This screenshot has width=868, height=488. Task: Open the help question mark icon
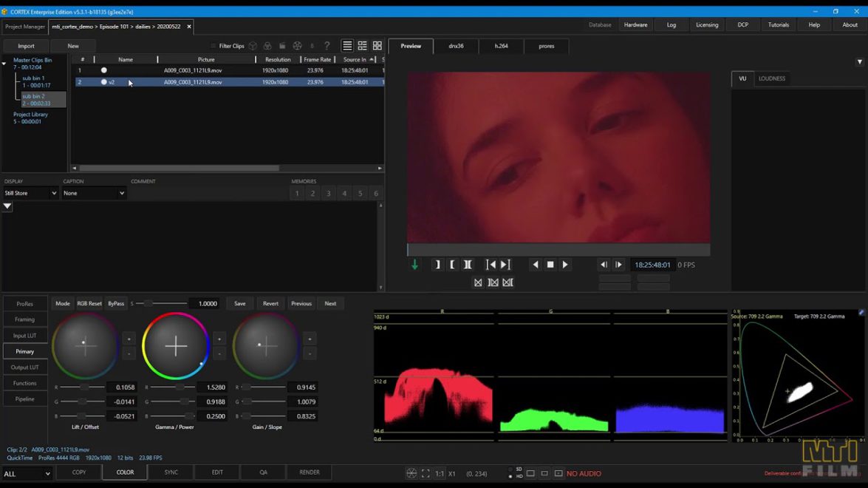point(327,46)
